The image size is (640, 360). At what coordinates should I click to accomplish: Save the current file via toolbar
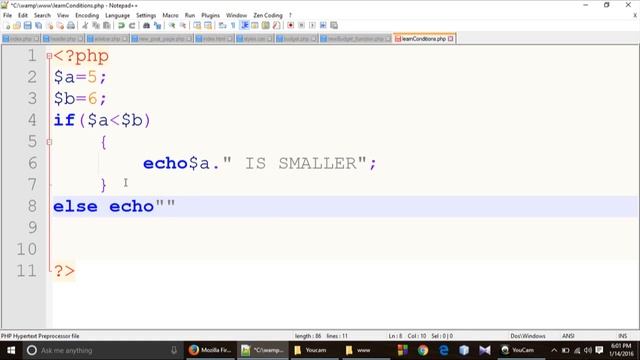pyautogui.click(x=27, y=26)
